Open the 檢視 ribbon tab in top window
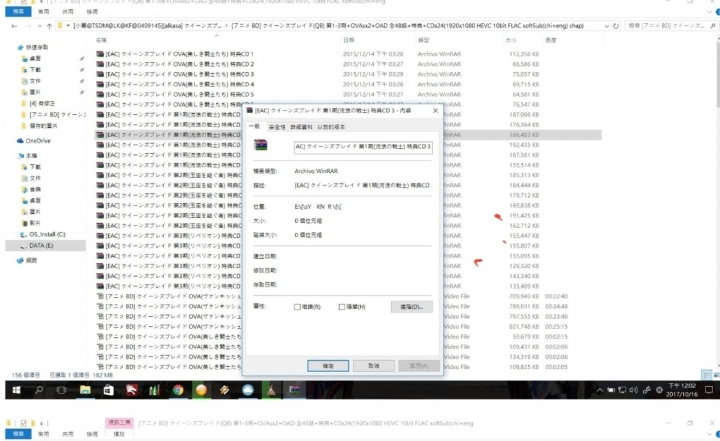This screenshot has height=441, width=720. coord(92,11)
